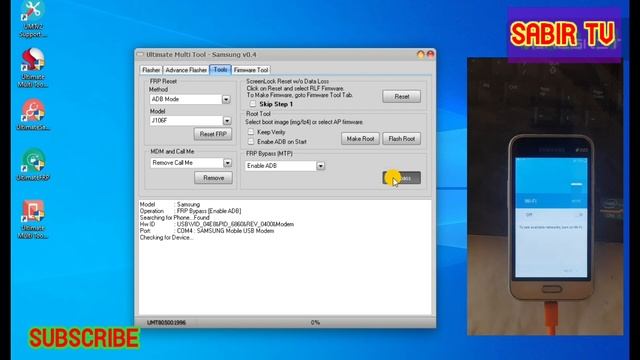
Task: Click the UMT serial number in the status bar
Action: (x=167, y=322)
